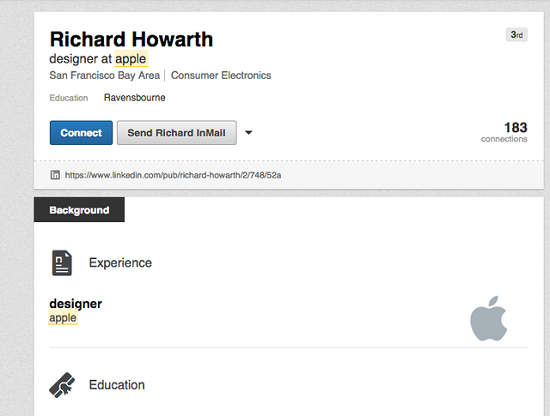This screenshot has height=416, width=550.
Task: Open the linkedin.com public profile URL link
Action: pyautogui.click(x=173, y=175)
